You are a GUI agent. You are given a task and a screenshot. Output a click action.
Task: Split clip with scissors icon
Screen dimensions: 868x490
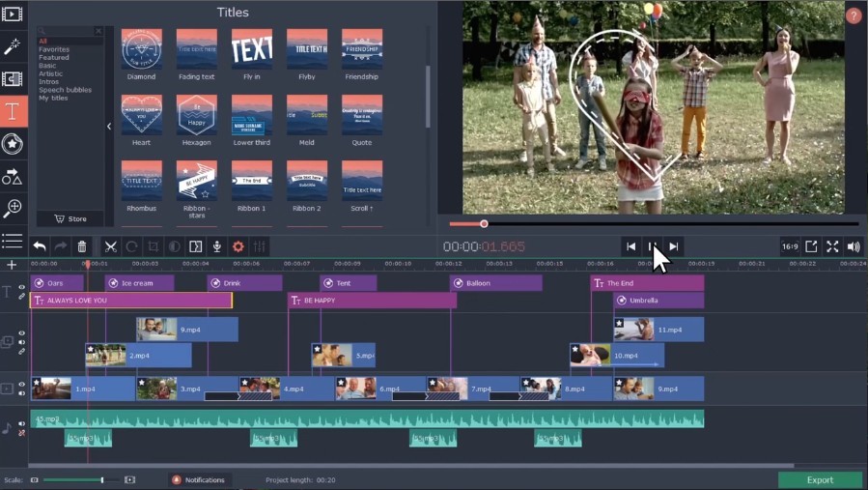click(111, 246)
